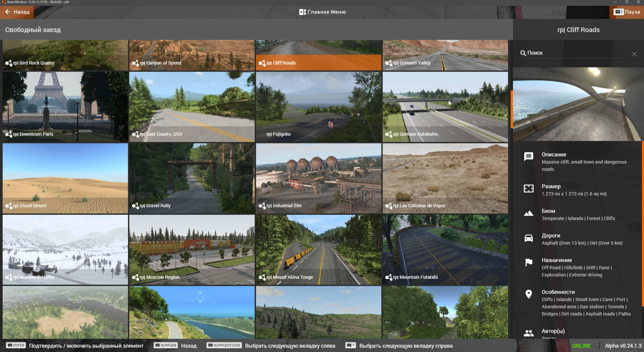Select the rp| Cliff Roads map tile
Screen dimensions: 644x352
(319, 55)
